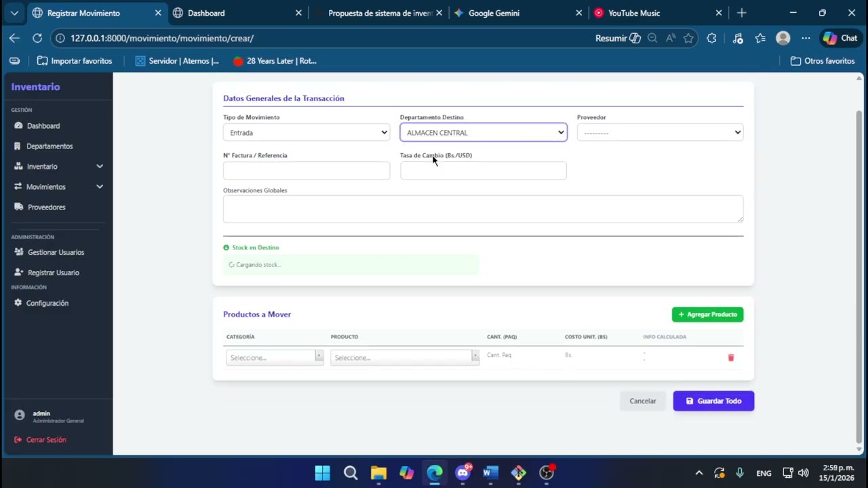Expand the Inventario submenu chevron
868x488 pixels.
[100, 167]
